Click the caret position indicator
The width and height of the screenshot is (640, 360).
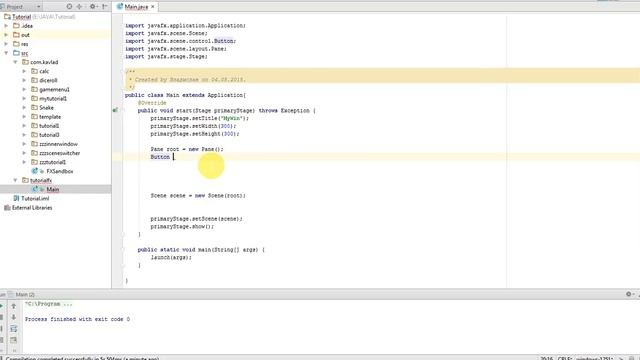(547, 358)
